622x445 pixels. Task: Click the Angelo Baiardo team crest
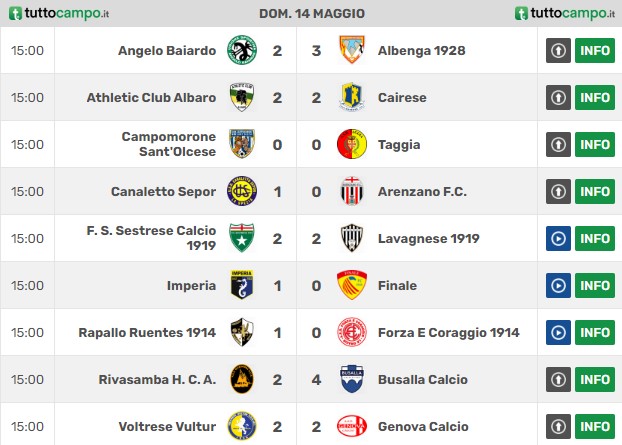pyautogui.click(x=242, y=50)
